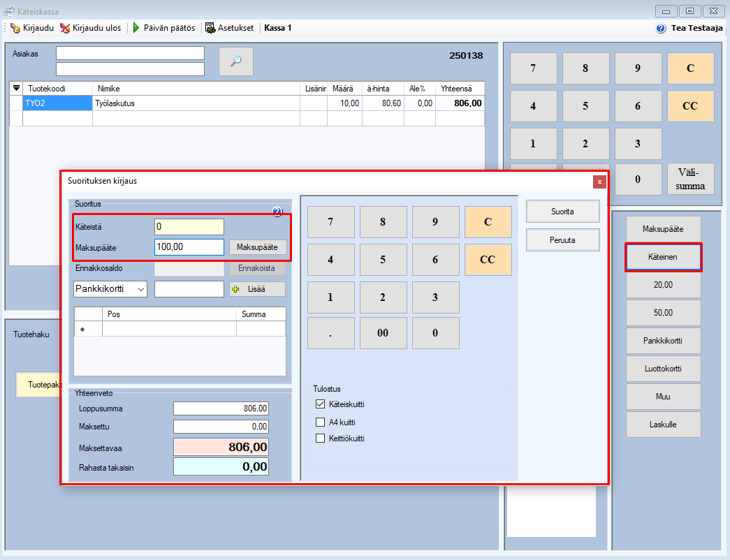This screenshot has width=730, height=560.
Task: Open Päivän päätös with green arrow
Action: (137, 28)
